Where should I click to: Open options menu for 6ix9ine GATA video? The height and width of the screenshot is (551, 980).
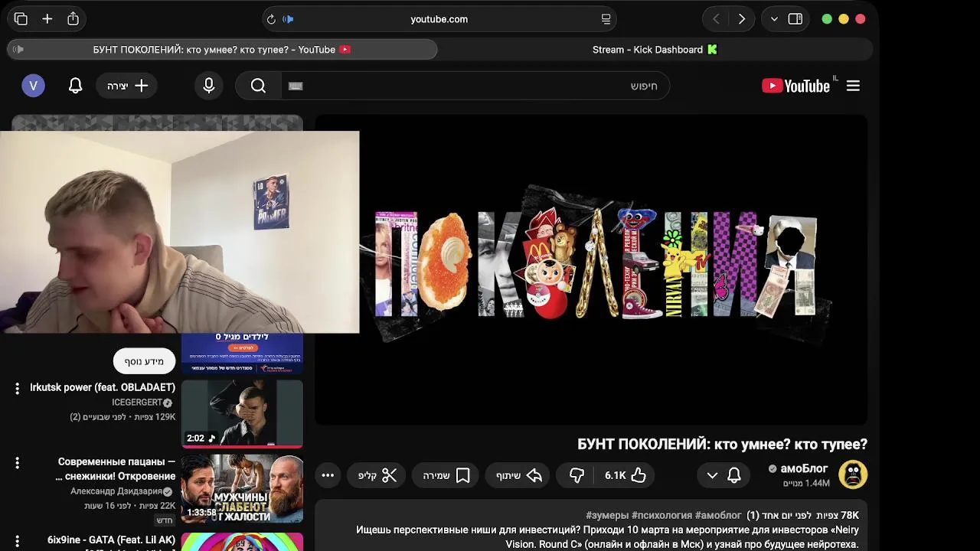[17, 541]
